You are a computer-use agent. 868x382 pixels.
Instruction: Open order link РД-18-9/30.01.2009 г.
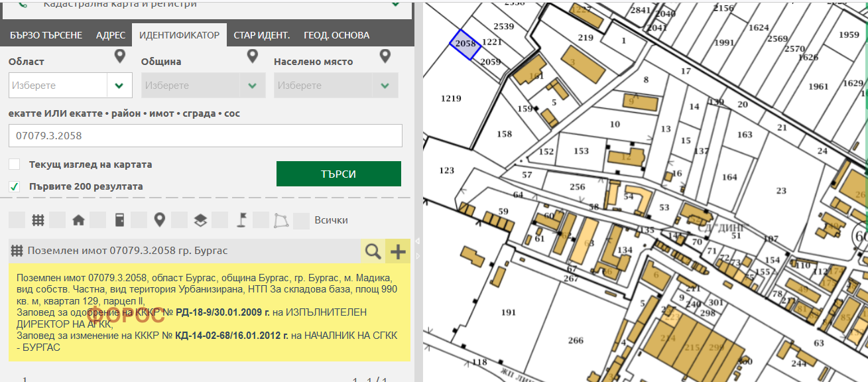(223, 312)
